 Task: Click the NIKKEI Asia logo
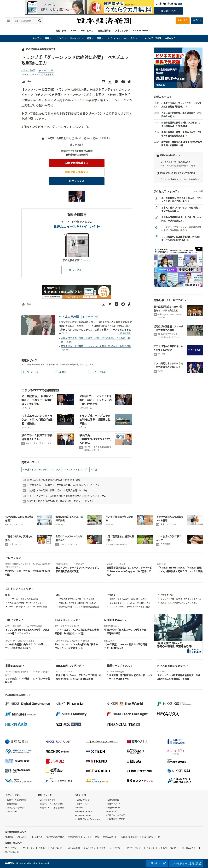click(16, 724)
